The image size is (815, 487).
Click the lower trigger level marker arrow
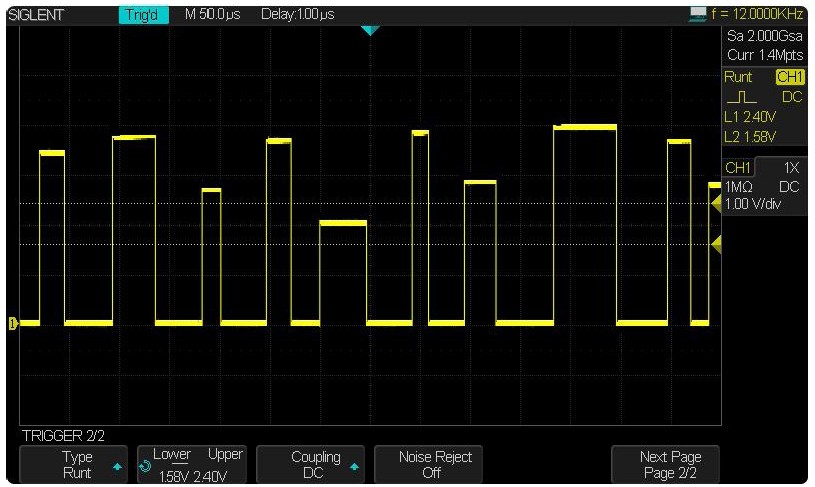(716, 244)
